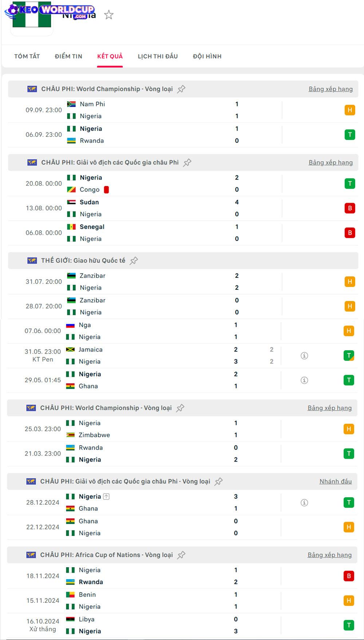
Task: Open the Senegal vs Nigeria match row
Action: [146, 233]
